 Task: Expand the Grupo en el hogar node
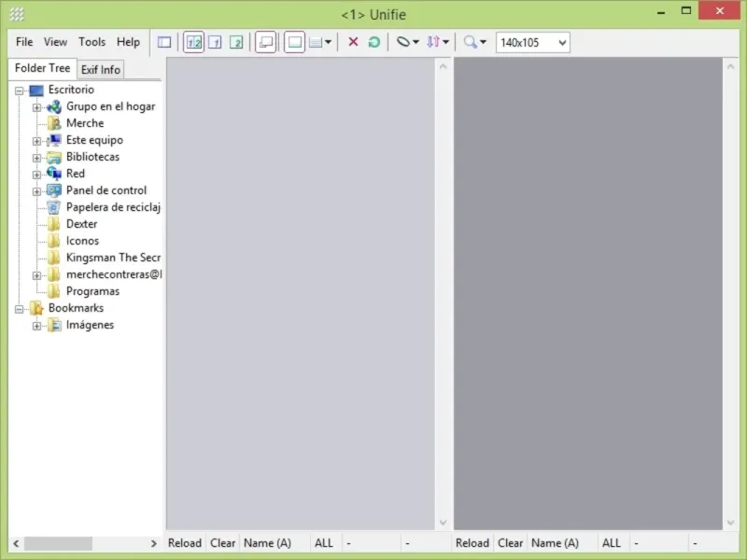(36, 107)
